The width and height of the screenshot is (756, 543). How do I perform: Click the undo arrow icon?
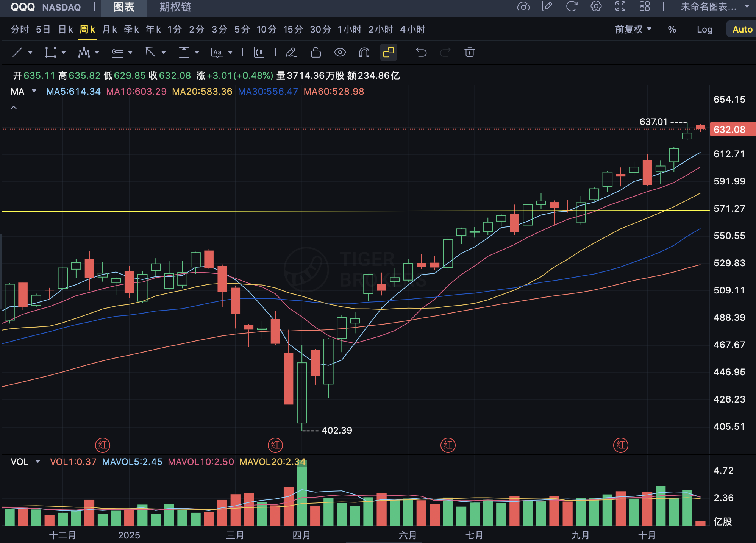point(421,52)
